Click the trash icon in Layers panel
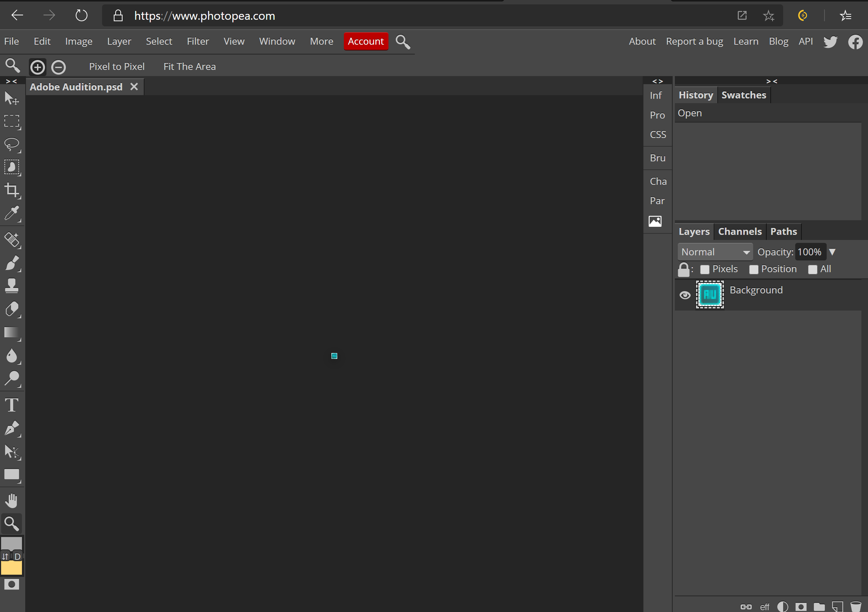 [x=856, y=606]
